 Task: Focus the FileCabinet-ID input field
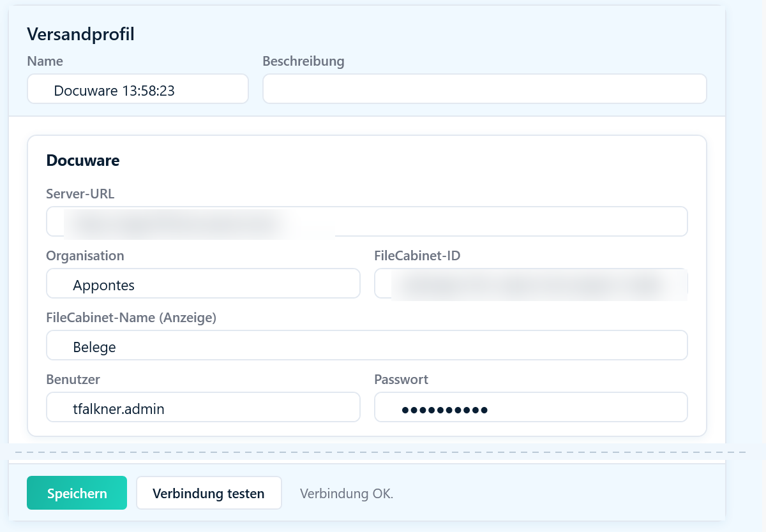531,283
